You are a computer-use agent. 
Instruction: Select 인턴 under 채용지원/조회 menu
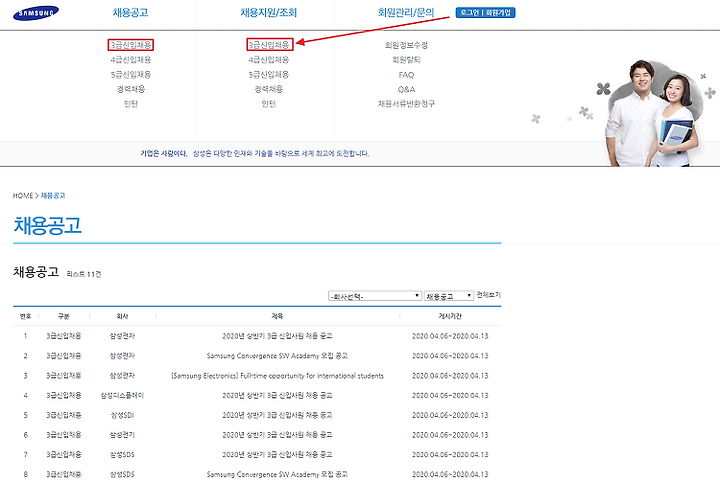point(269,104)
